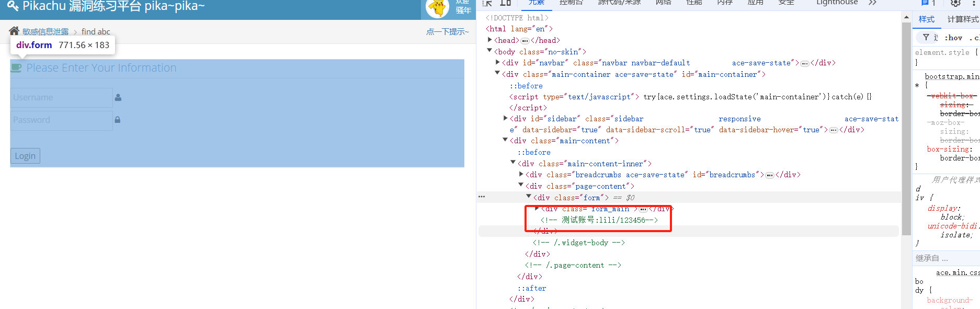The image size is (980, 309).
Task: Open the bootstrap.min stylesheet link
Action: pyautogui.click(x=952, y=76)
